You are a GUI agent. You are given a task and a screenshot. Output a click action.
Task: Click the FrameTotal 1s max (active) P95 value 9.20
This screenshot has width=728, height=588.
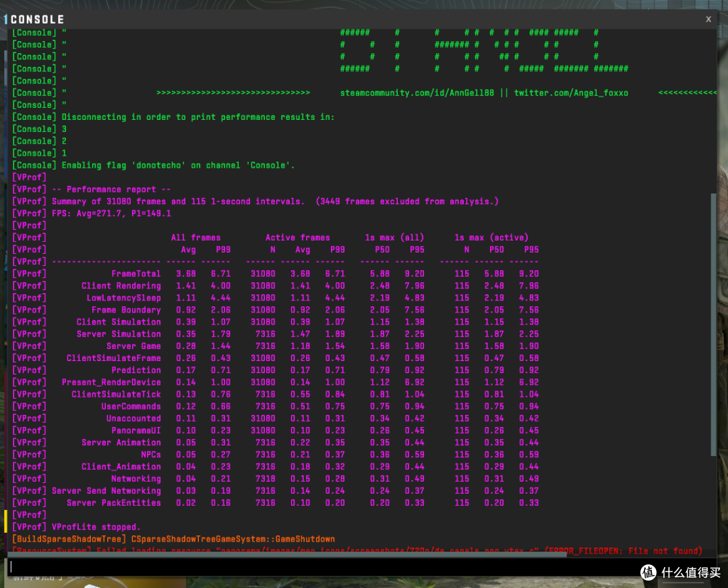(x=529, y=274)
